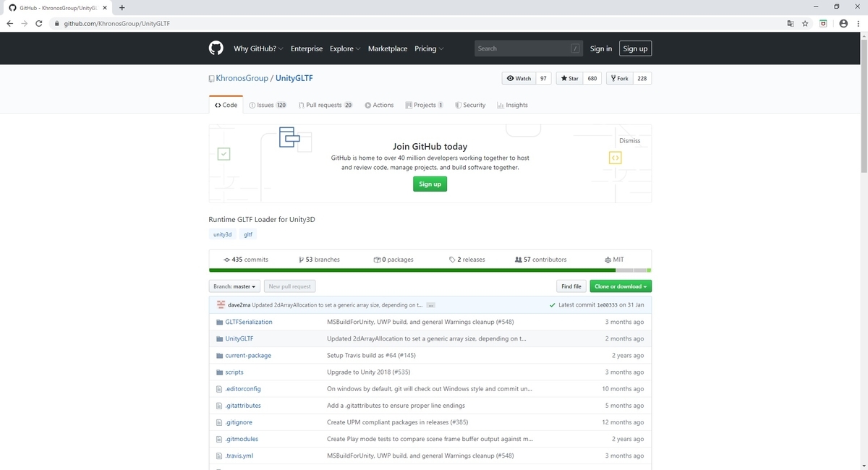The width and height of the screenshot is (868, 470).
Task: Click green Sign up banner button
Action: 430,184
